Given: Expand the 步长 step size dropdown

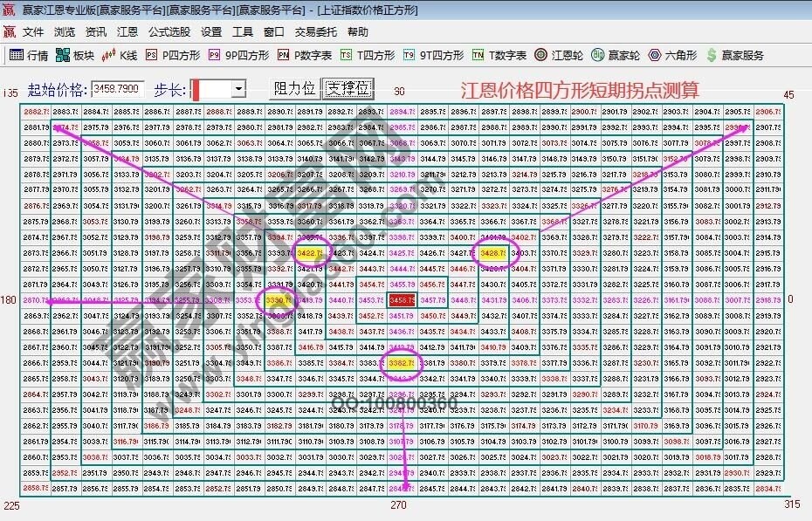Looking at the screenshot, I should point(238,89).
